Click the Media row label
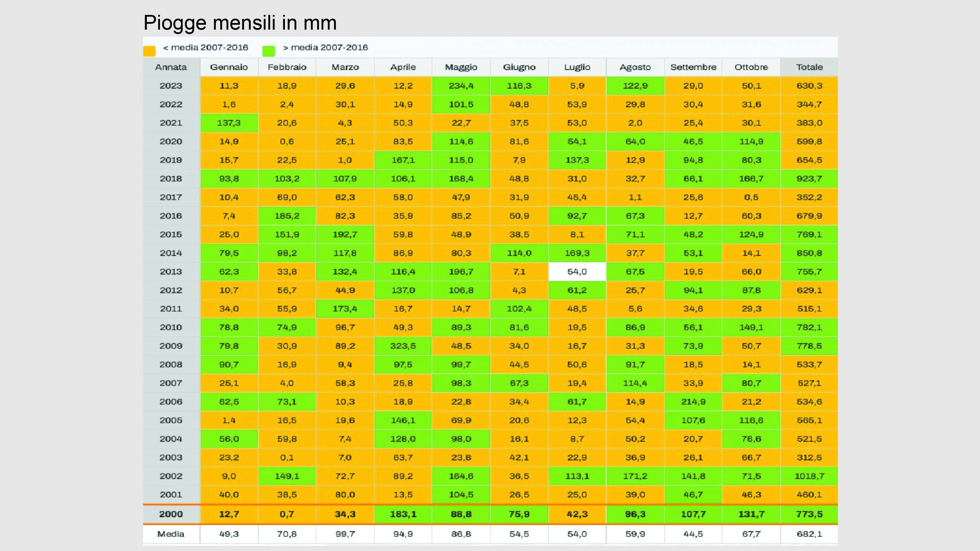 click(x=171, y=534)
